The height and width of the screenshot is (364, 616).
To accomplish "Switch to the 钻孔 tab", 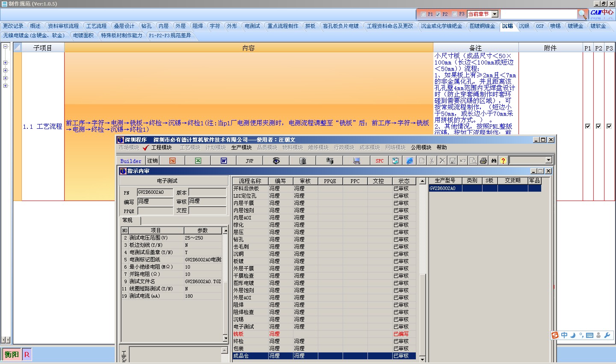I will click(x=146, y=26).
